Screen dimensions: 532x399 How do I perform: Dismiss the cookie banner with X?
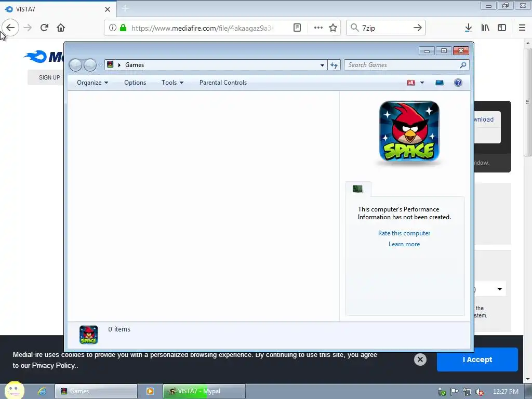[x=420, y=360]
